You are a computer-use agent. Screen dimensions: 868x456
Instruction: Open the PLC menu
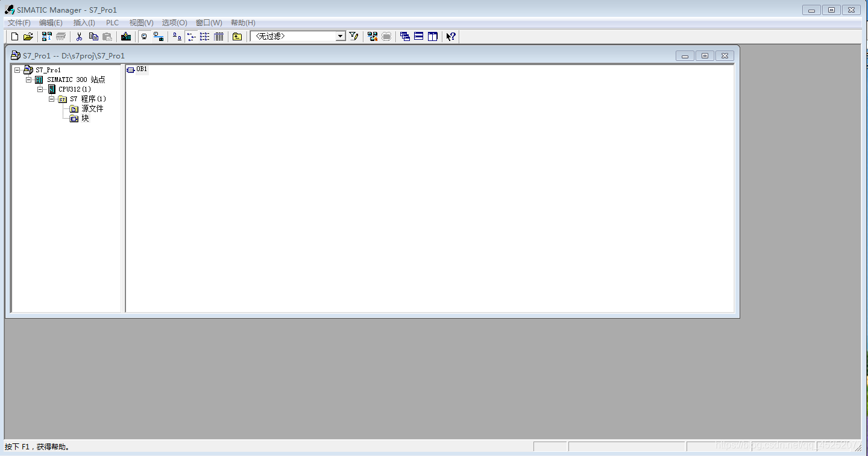coord(113,23)
